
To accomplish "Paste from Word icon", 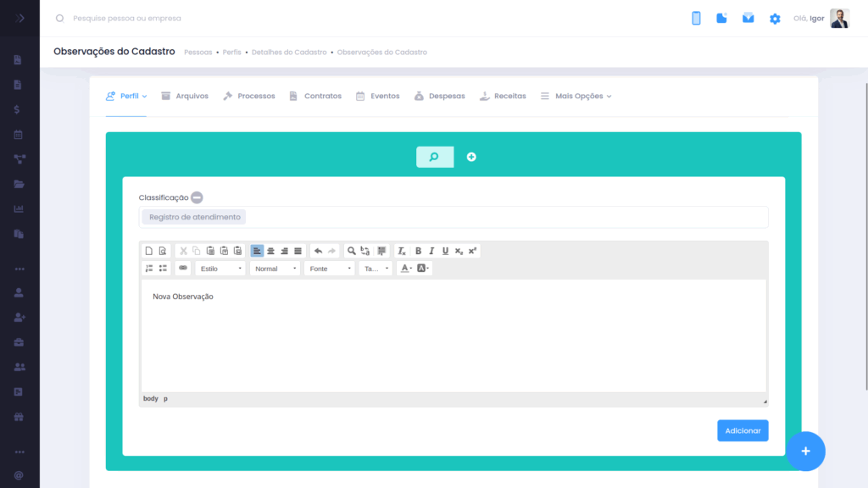I will point(237,251).
